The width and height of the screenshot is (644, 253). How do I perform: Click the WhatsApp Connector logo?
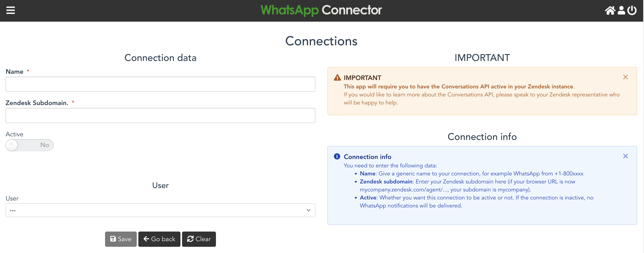point(321,10)
